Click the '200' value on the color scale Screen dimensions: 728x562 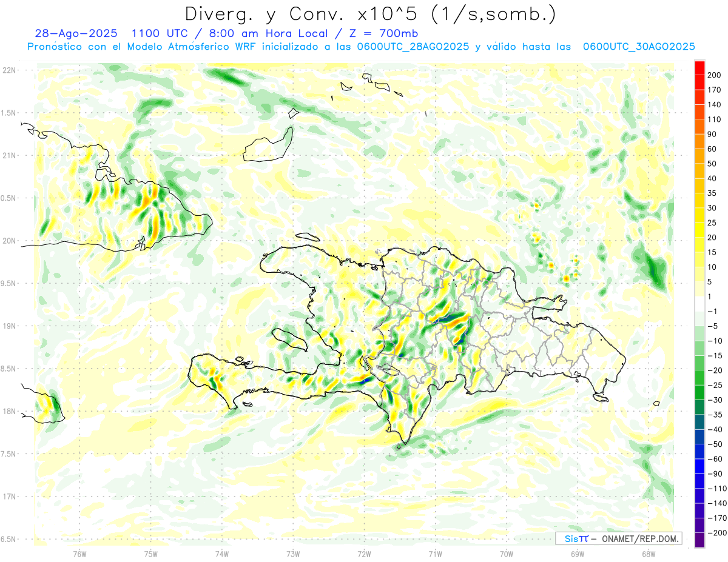pyautogui.click(x=715, y=75)
